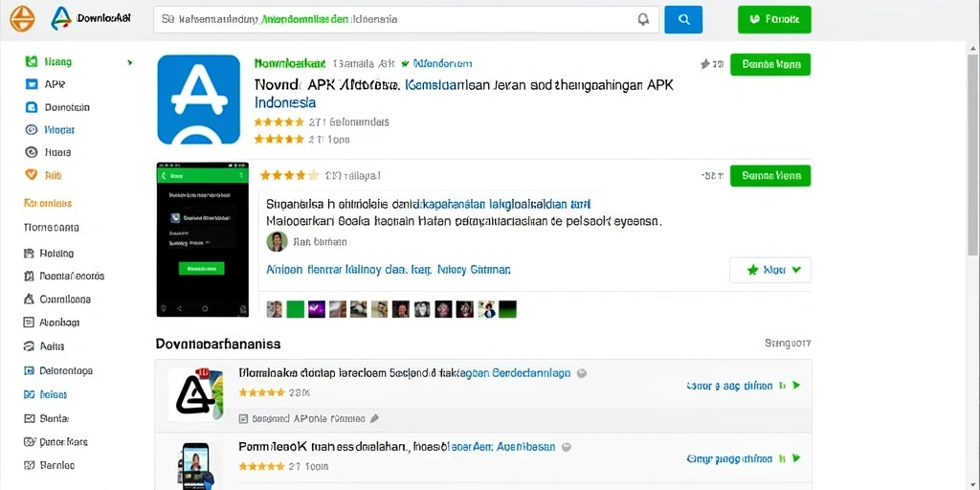Focus the search text field

(x=406, y=19)
